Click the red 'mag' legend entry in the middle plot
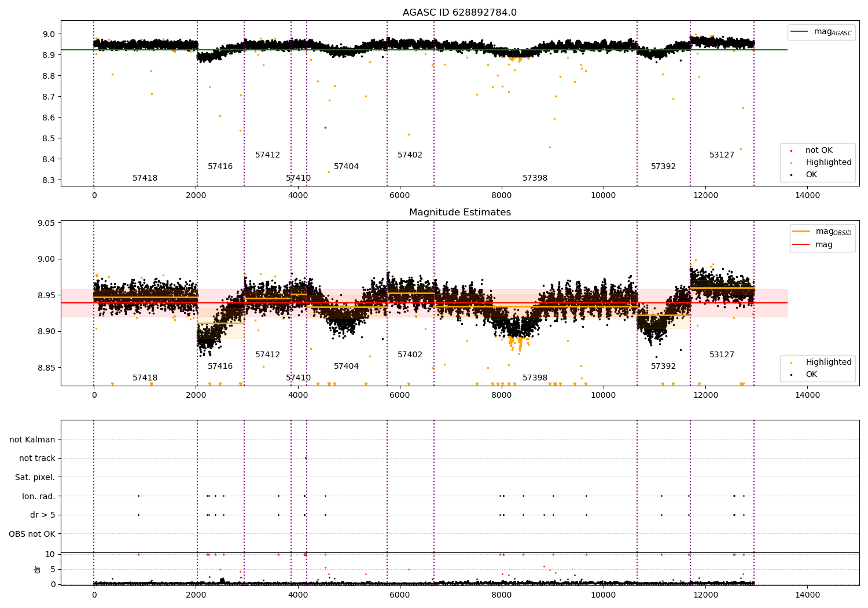 [813, 244]
